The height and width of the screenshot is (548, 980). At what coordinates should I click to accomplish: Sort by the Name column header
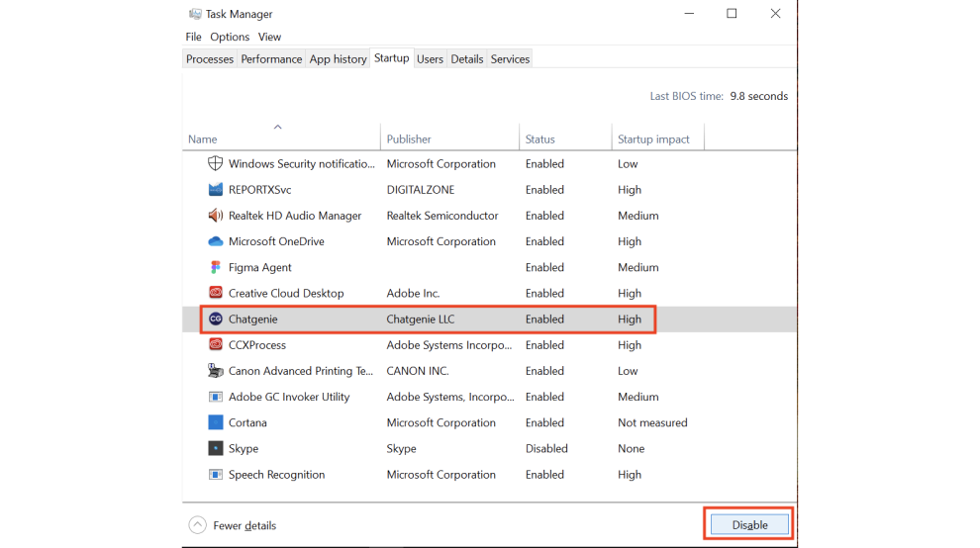click(x=203, y=139)
